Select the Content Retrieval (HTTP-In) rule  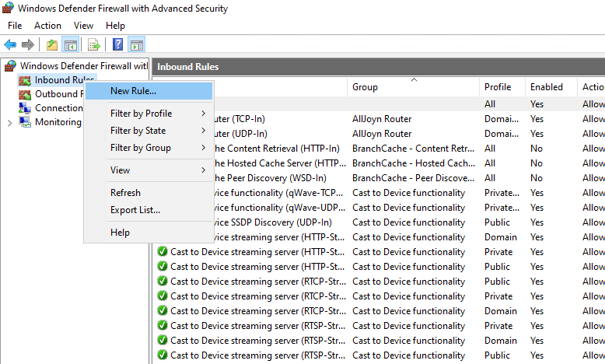pyautogui.click(x=378, y=149)
